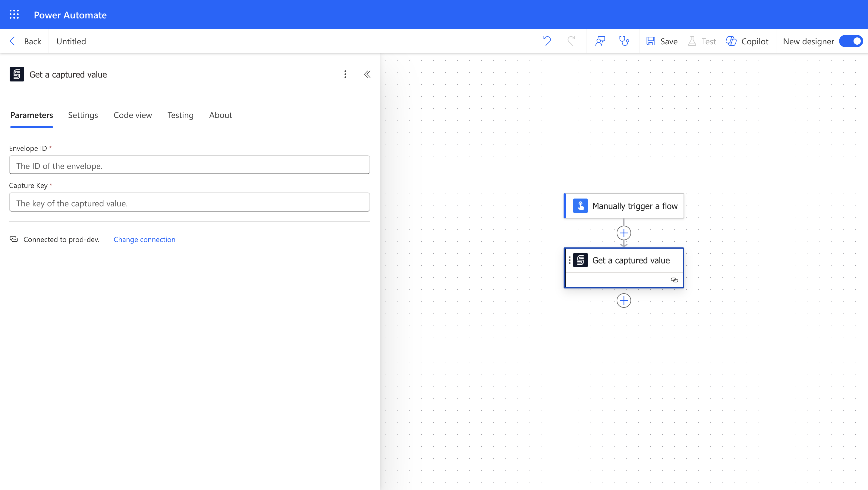Open the feedback person icon
868x490 pixels.
(x=600, y=41)
